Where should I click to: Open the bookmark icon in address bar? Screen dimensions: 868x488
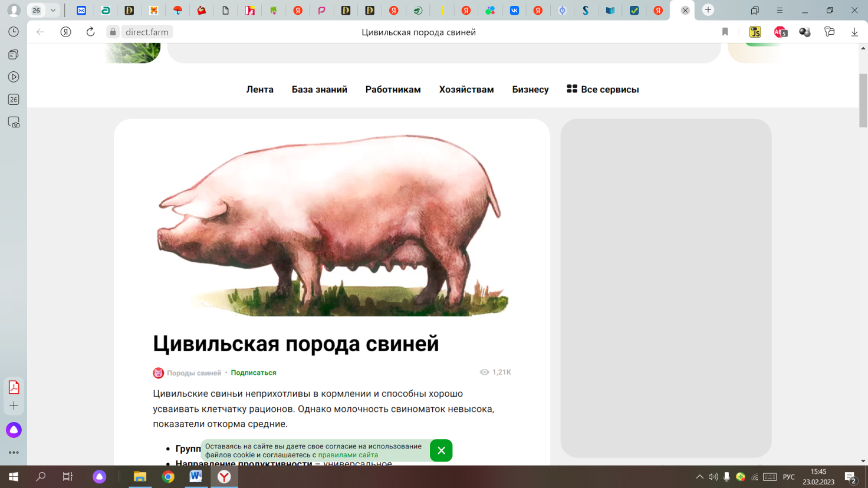(725, 32)
